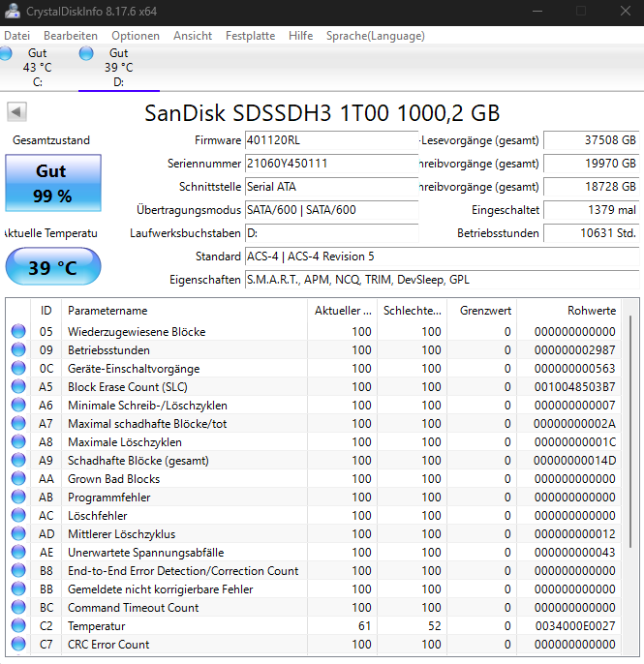Select status circle for drive C:
Image resolution: width=644 pixels, height=664 pixels.
(x=5, y=53)
